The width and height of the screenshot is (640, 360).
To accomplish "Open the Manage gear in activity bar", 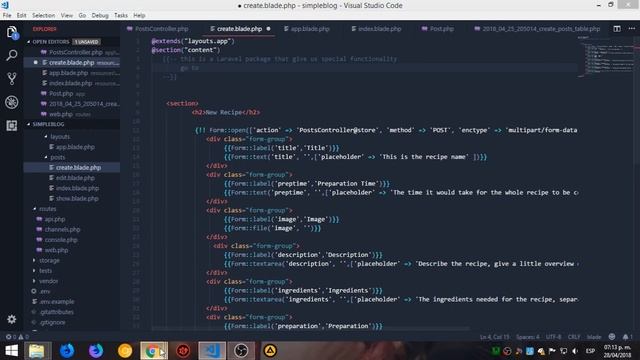I will point(11,319).
